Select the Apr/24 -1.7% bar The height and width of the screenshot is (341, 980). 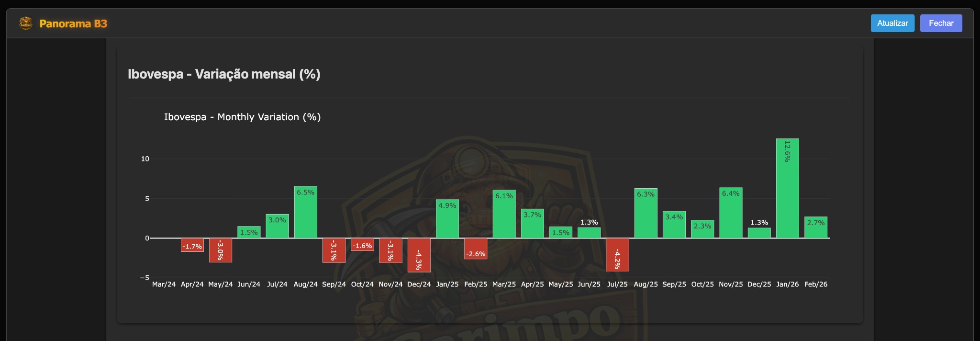tap(192, 245)
